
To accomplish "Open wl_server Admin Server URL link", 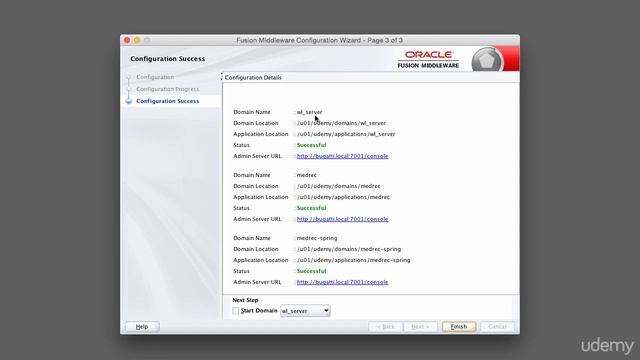I will coord(342,156).
